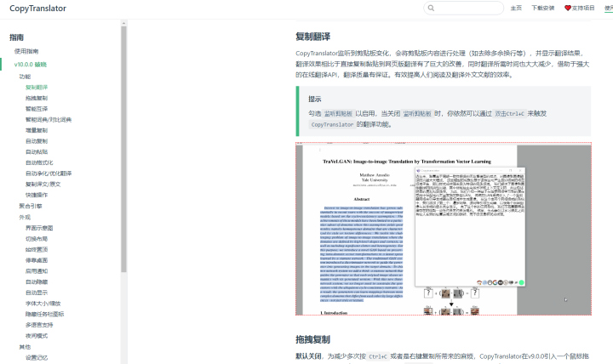Click the search magnifier icon
Screen dimensions: 613x364
[431, 8]
